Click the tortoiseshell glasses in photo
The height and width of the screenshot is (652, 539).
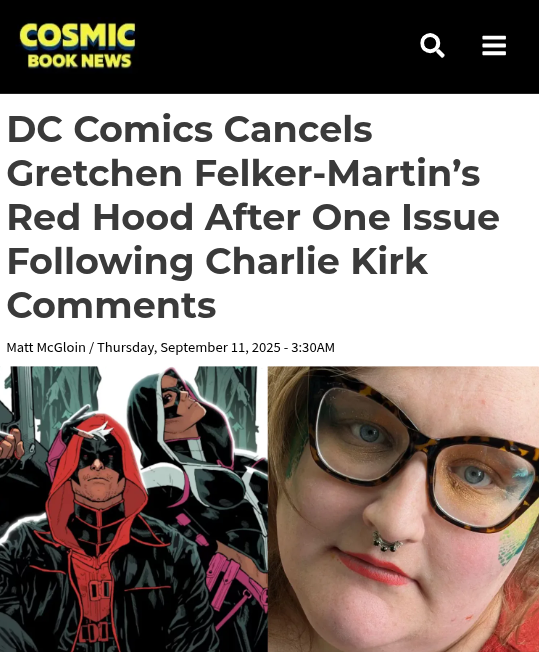pos(422,455)
